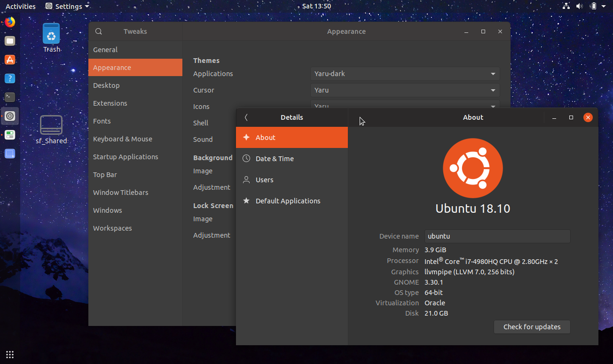Click Check for updates button

pyautogui.click(x=532, y=327)
